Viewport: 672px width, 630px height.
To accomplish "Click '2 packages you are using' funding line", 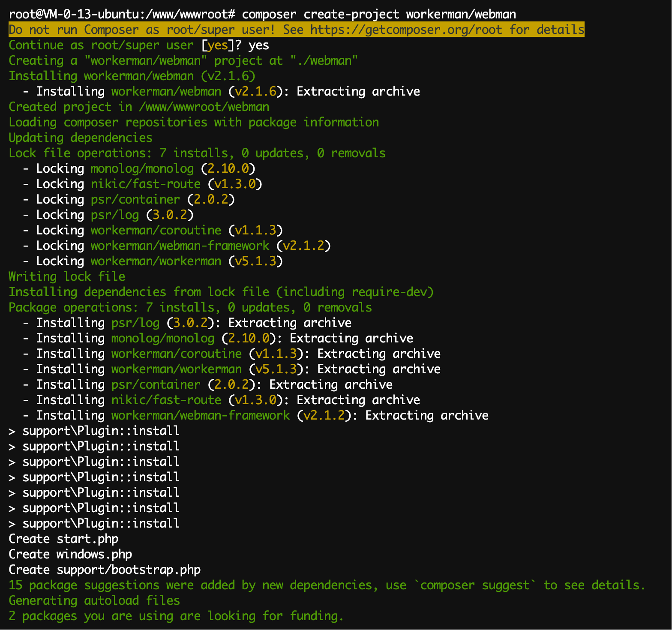I will [176, 616].
